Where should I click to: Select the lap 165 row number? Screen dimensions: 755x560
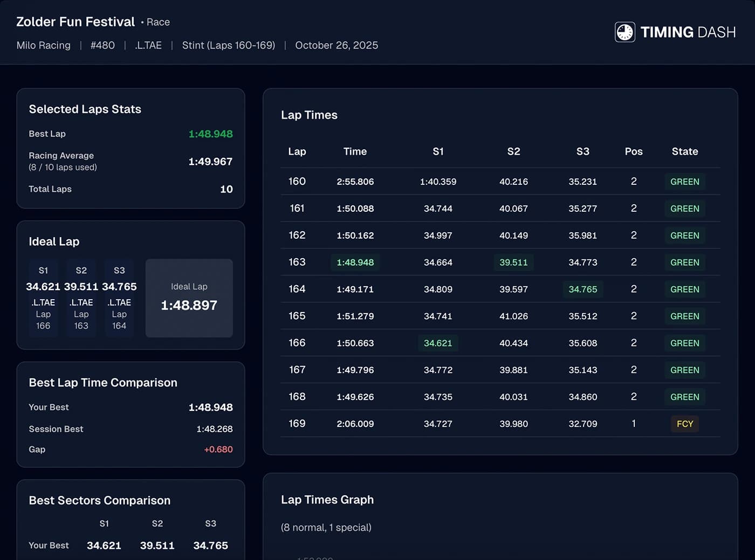tap(297, 316)
